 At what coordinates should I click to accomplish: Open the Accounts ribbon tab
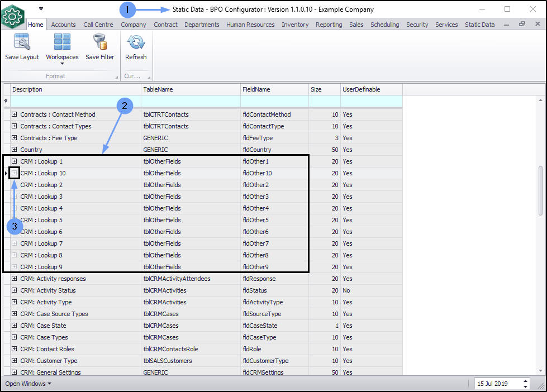pyautogui.click(x=63, y=25)
